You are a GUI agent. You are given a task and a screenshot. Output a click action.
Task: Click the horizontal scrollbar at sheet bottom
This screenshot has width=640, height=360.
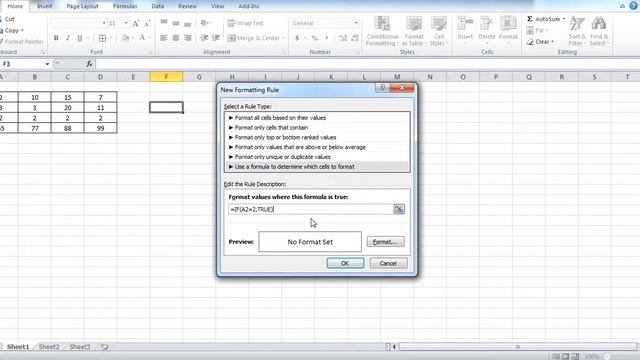518,347
